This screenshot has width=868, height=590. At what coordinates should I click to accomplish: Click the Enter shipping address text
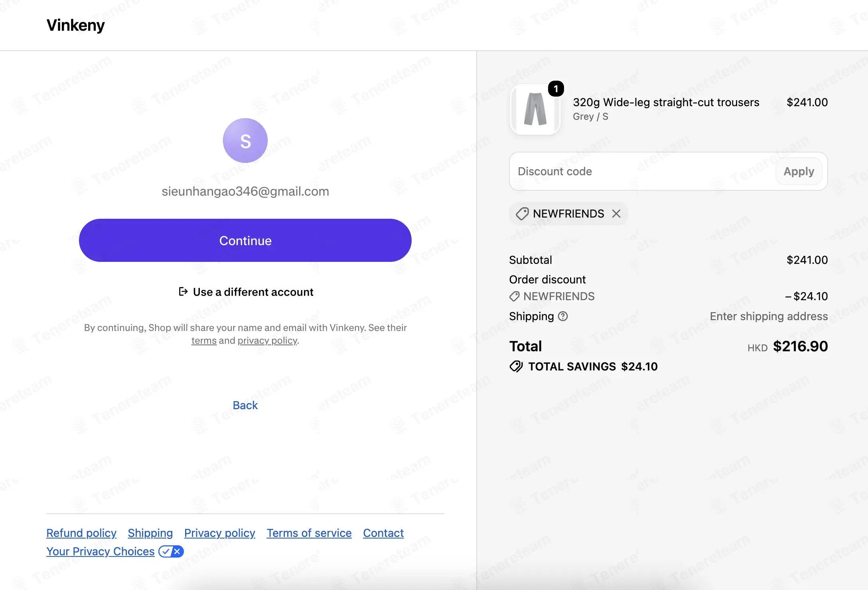(769, 316)
